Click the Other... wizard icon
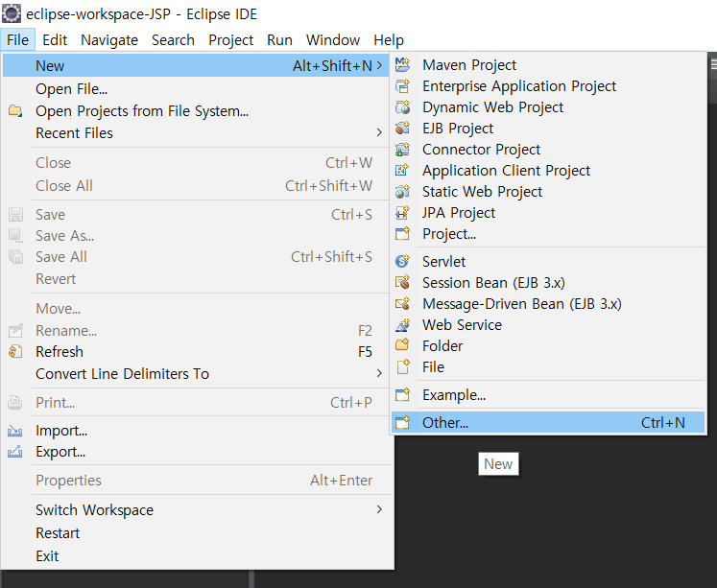 402,423
